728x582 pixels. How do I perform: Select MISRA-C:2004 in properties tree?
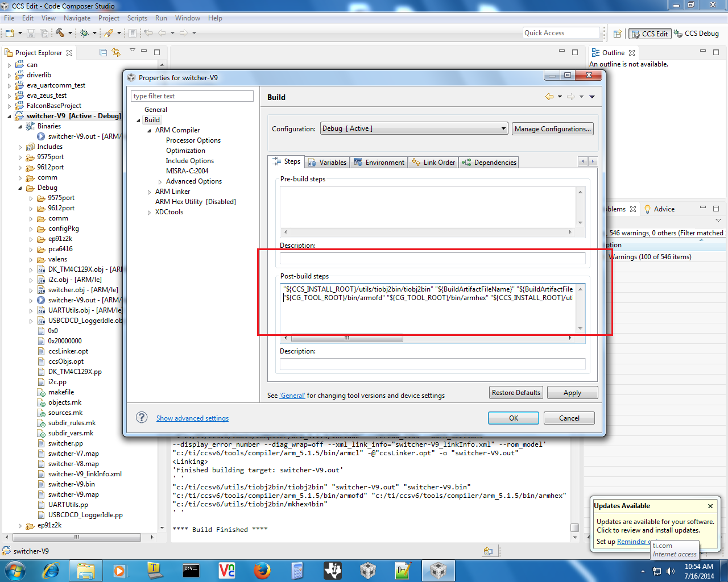coord(187,171)
